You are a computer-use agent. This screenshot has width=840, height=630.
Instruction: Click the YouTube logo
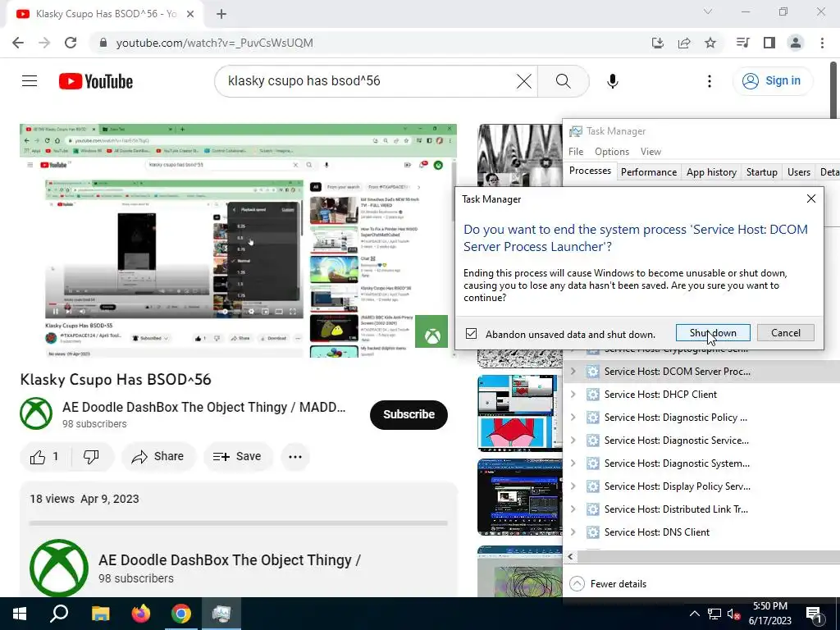(x=96, y=81)
